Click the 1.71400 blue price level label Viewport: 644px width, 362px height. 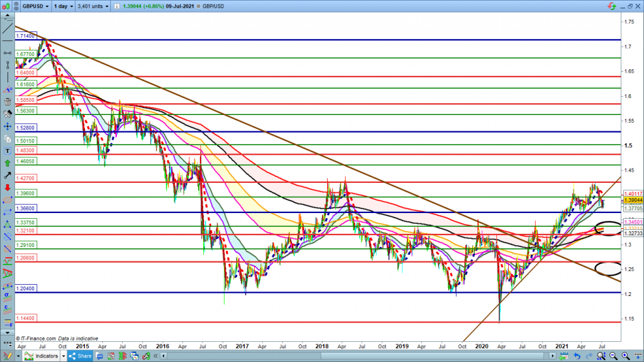(26, 38)
